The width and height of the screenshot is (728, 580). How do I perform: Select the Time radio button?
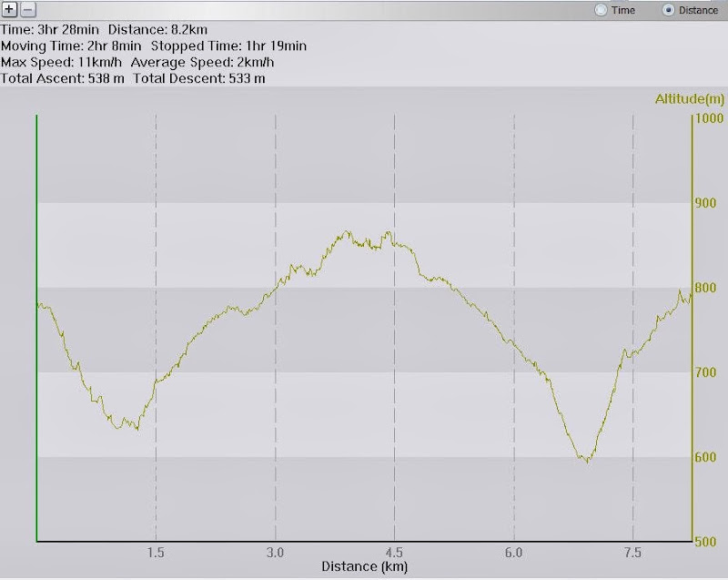(601, 10)
